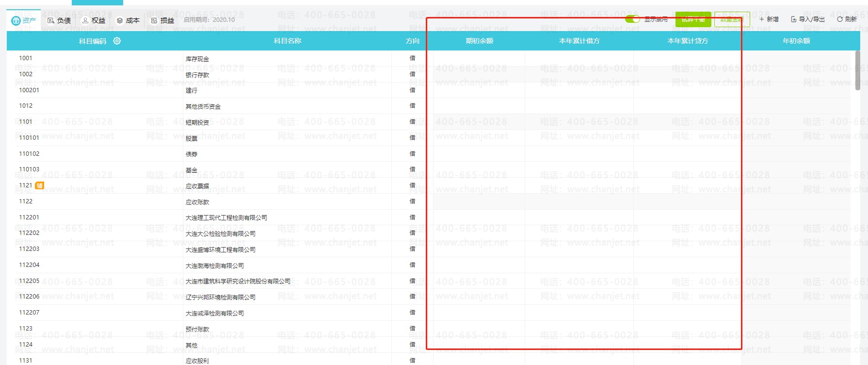
Task: Select 大连理工现代工程检测有限公司 row
Action: 226,217
